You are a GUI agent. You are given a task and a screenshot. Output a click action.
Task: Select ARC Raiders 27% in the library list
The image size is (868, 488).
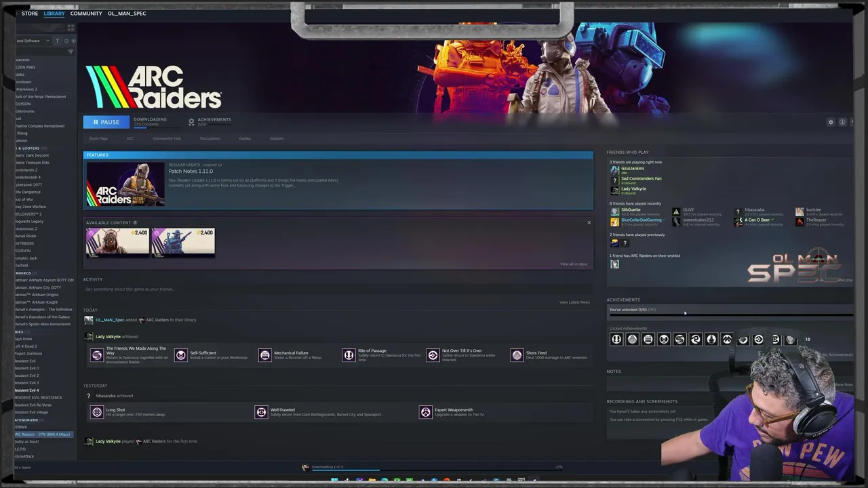coord(44,434)
